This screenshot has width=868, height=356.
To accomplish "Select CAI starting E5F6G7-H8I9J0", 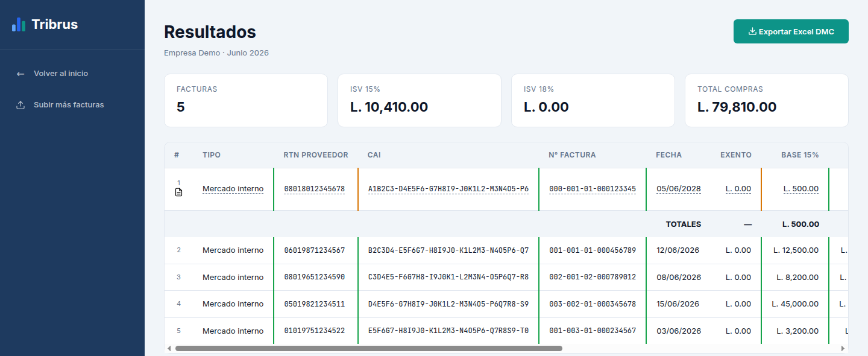I will tap(448, 331).
